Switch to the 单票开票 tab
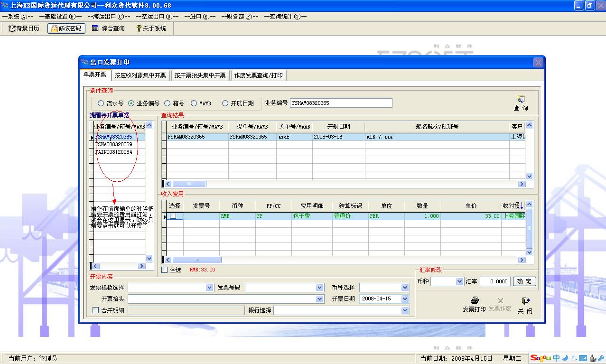Image resolution: width=606 pixels, height=364 pixels. [x=95, y=75]
